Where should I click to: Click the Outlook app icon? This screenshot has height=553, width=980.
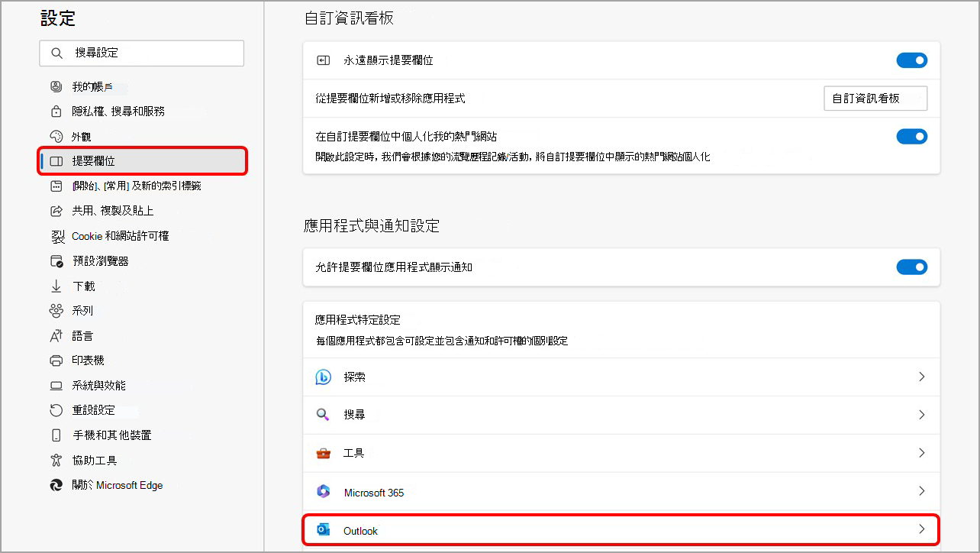tap(324, 530)
